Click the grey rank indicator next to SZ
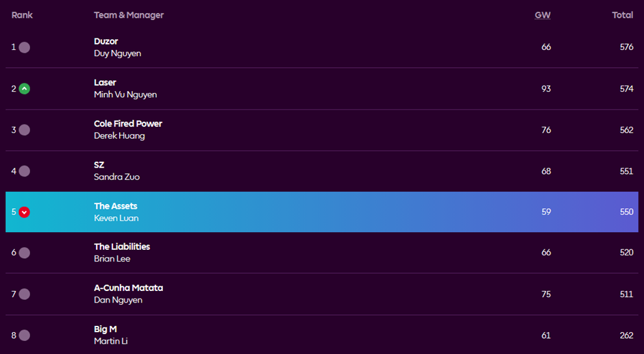 (24, 171)
